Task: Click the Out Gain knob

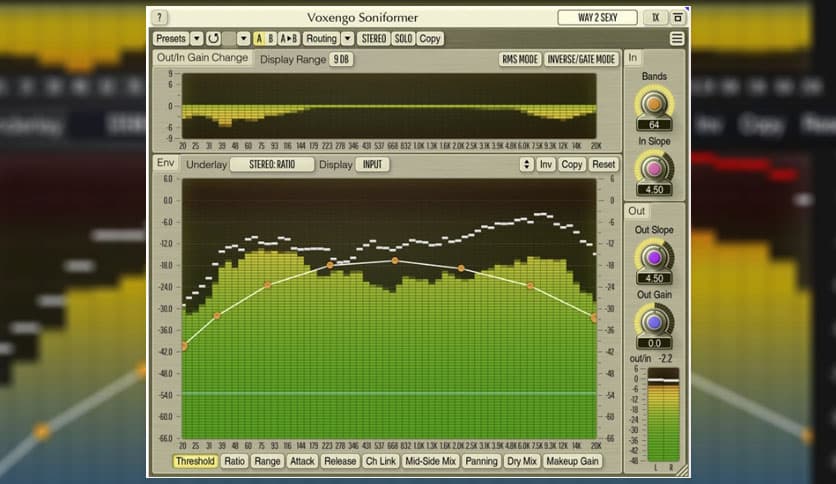Action: coord(654,322)
